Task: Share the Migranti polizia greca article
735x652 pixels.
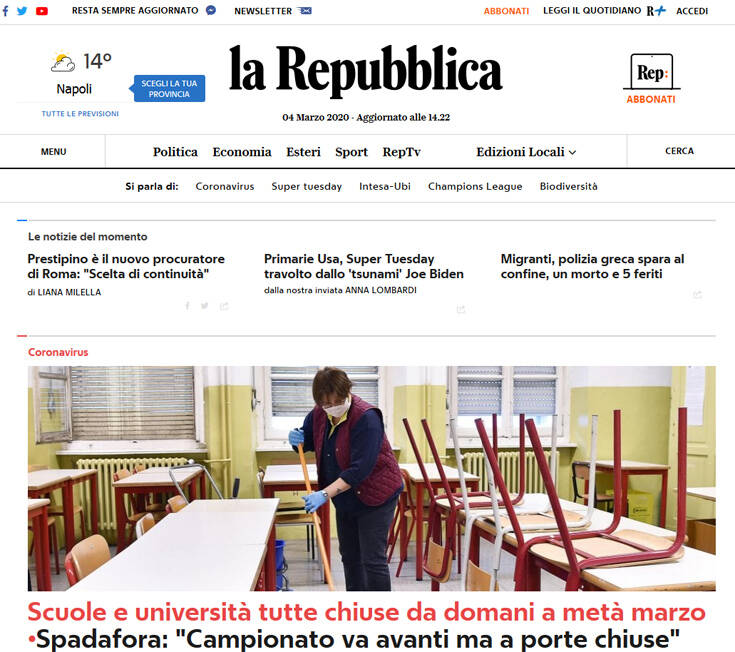Action: click(698, 295)
